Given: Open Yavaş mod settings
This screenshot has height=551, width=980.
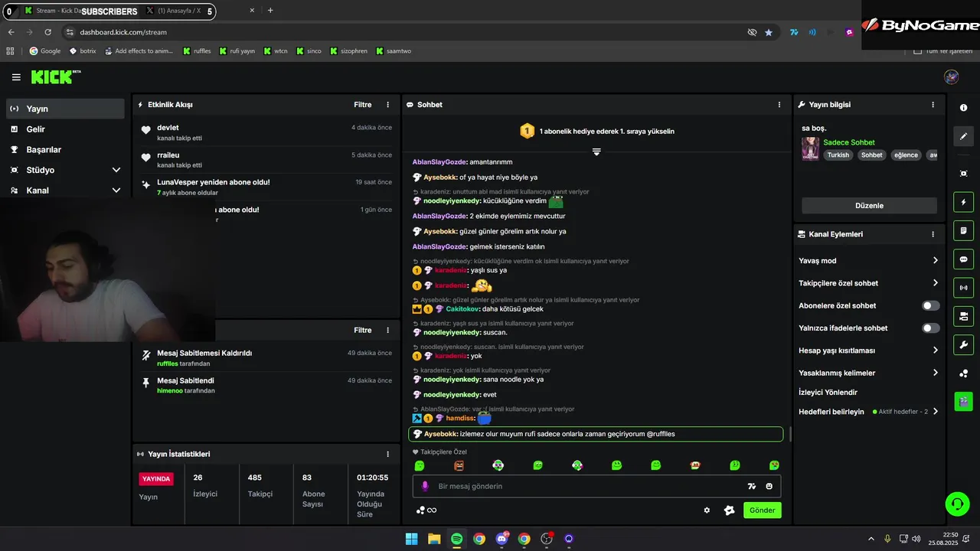Looking at the screenshot, I should click(x=868, y=261).
